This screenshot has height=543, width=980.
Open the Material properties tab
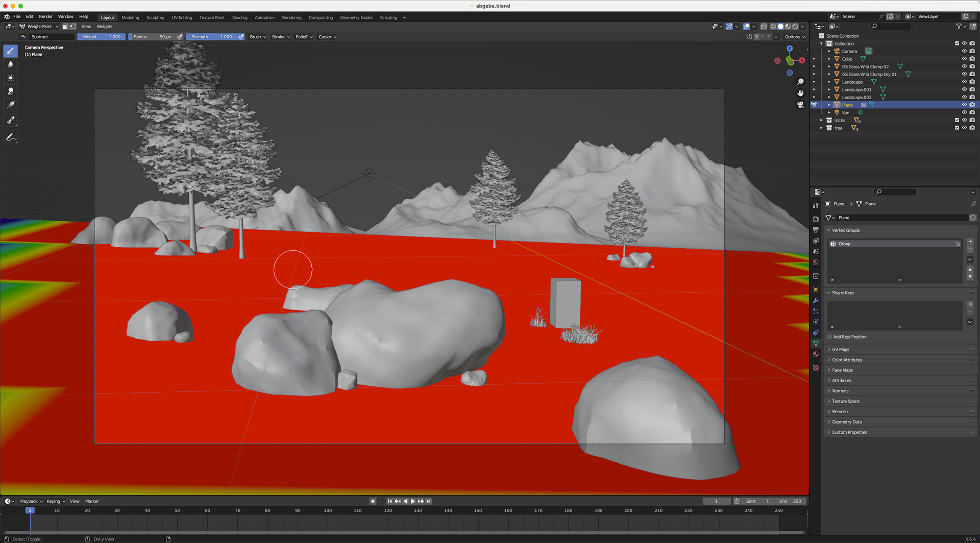(816, 354)
